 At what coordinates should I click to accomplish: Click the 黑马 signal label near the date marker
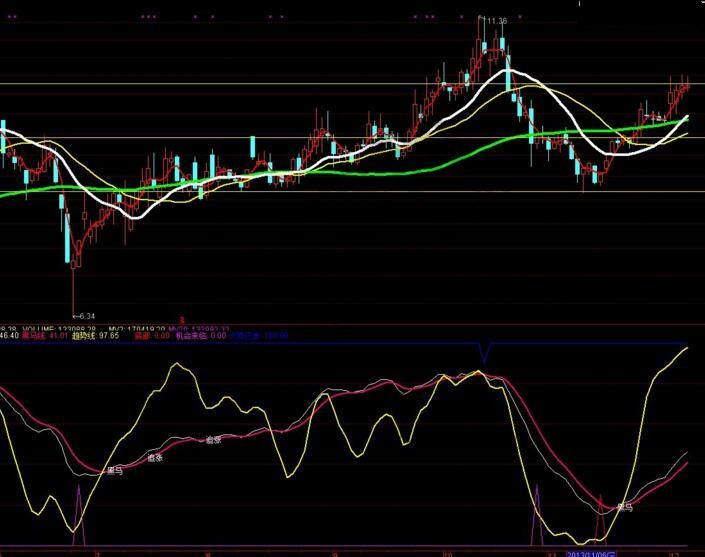[x=625, y=508]
